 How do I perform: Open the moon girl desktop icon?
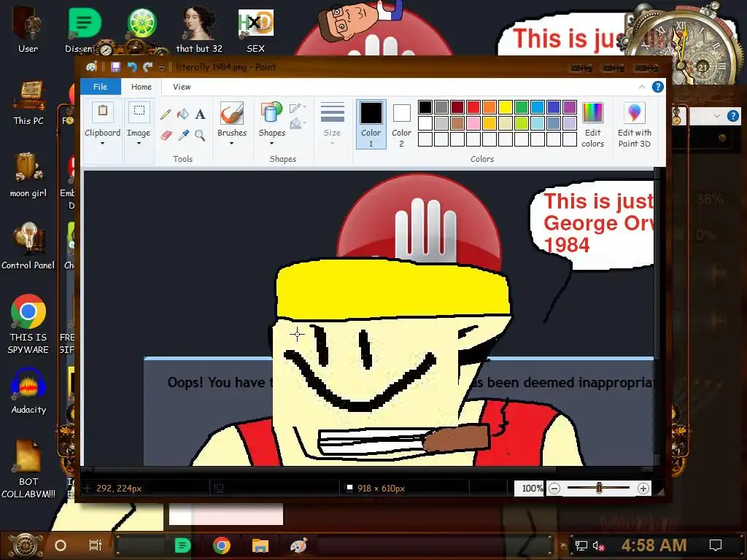coord(28,174)
